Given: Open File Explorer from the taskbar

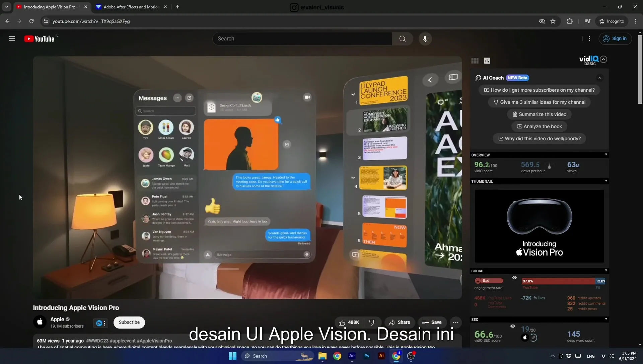Looking at the screenshot, I should (322, 356).
